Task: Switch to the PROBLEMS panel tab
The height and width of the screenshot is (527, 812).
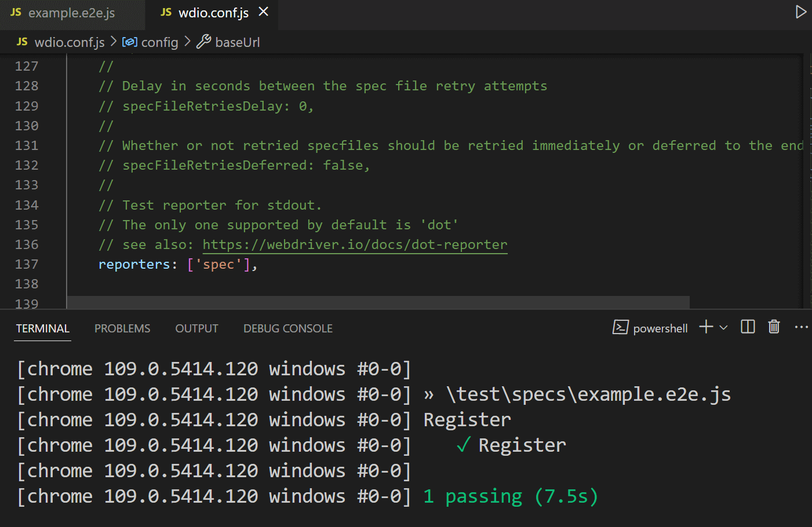Action: 122,328
